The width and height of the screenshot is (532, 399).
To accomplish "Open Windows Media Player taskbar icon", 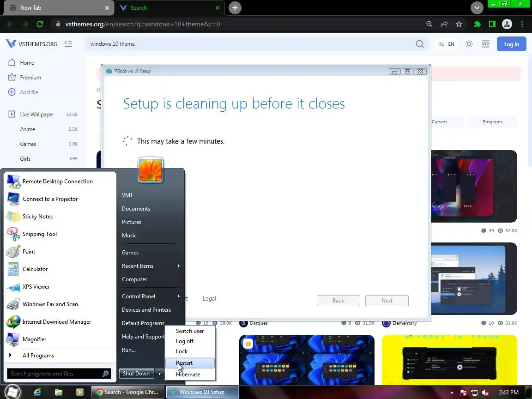I will pos(80,392).
